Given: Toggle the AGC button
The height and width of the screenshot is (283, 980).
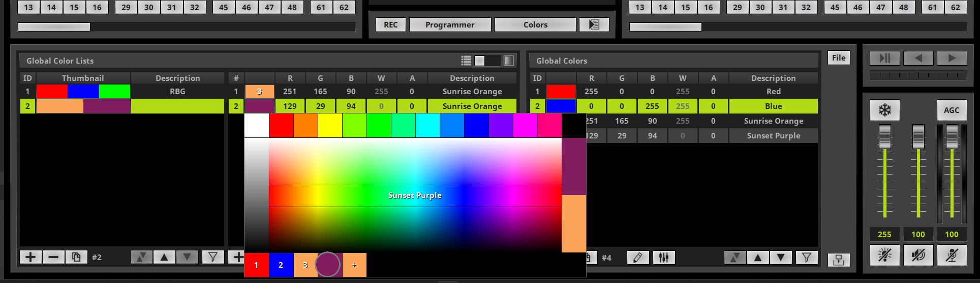Looking at the screenshot, I should pos(952,110).
